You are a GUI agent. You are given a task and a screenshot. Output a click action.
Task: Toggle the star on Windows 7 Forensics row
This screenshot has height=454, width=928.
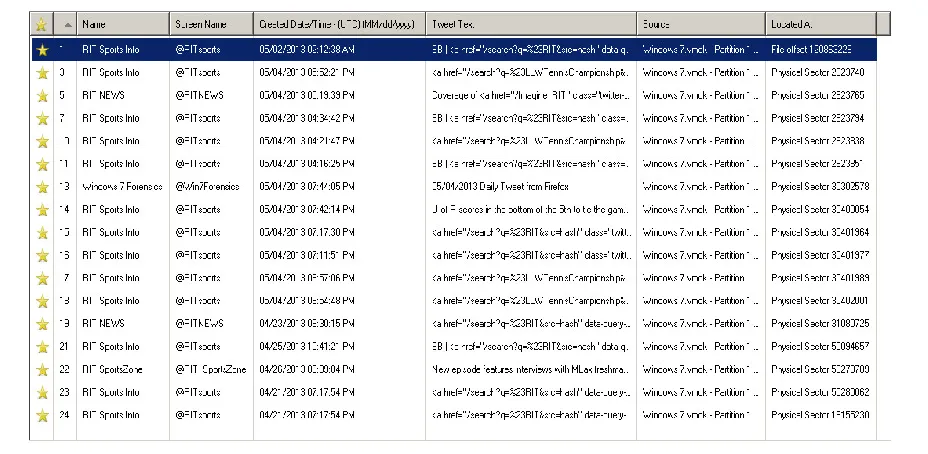point(42,187)
